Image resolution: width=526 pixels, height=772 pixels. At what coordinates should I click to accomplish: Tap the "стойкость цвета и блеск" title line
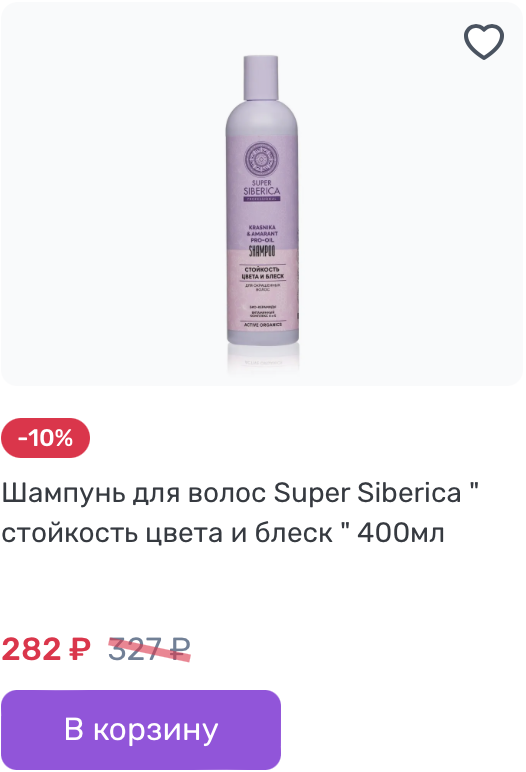pyautogui.click(x=166, y=533)
